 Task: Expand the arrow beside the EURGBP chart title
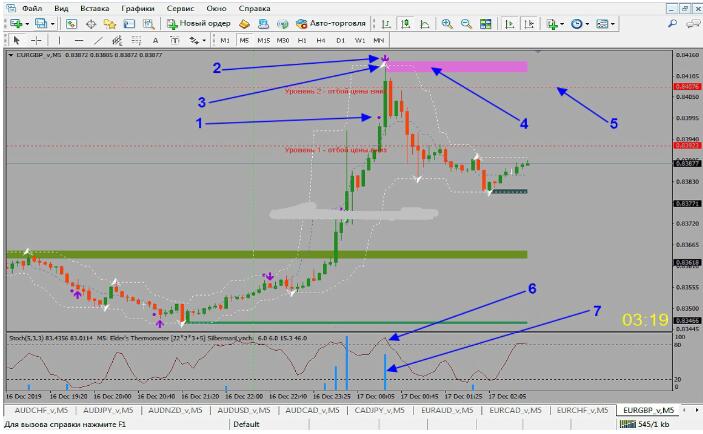coord(11,55)
